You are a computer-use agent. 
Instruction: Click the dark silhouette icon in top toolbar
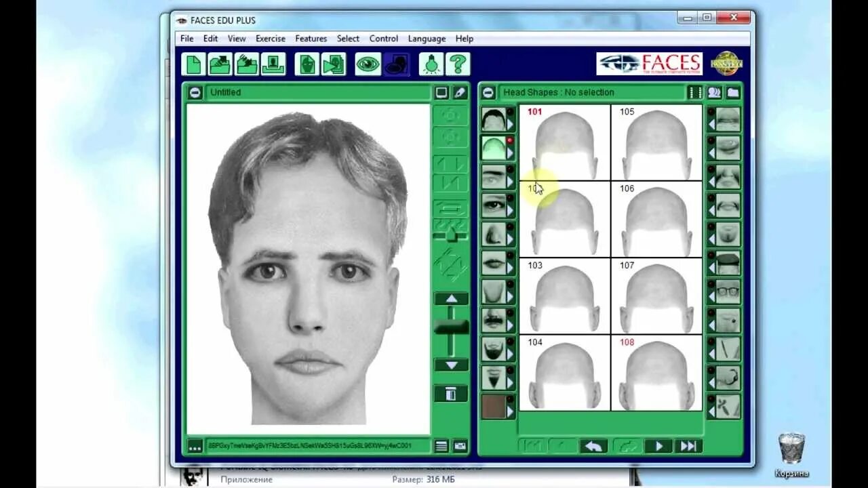396,64
